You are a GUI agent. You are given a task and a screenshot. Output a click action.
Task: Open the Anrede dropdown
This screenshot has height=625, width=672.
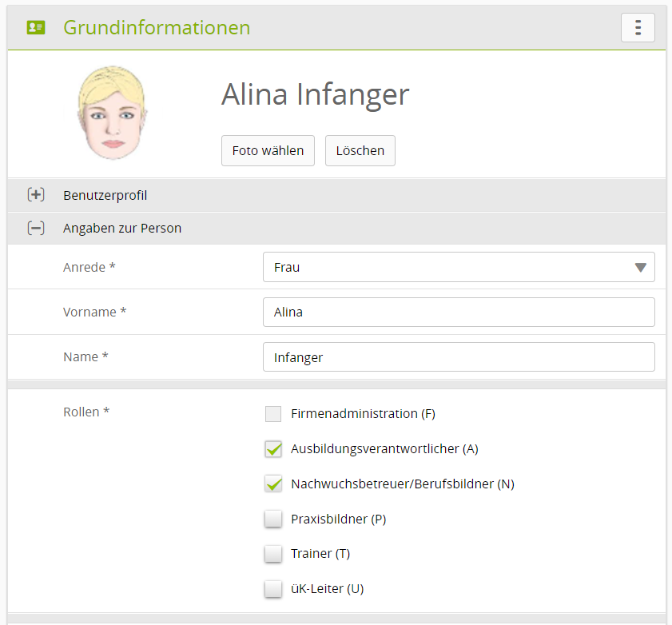point(447,268)
